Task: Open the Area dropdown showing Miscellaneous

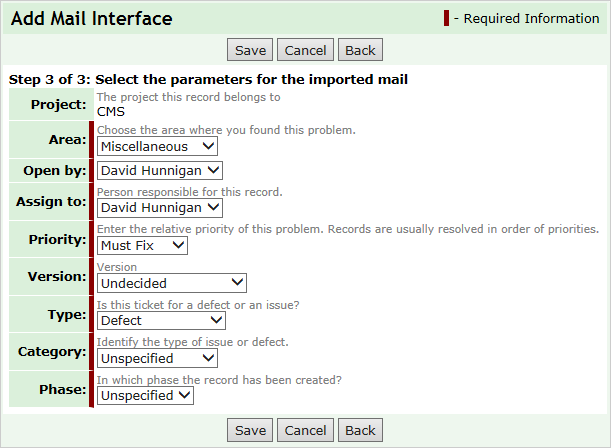Action: coord(157,146)
